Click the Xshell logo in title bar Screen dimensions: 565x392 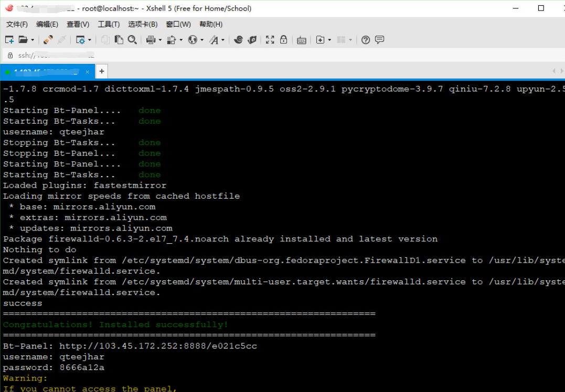(x=9, y=8)
